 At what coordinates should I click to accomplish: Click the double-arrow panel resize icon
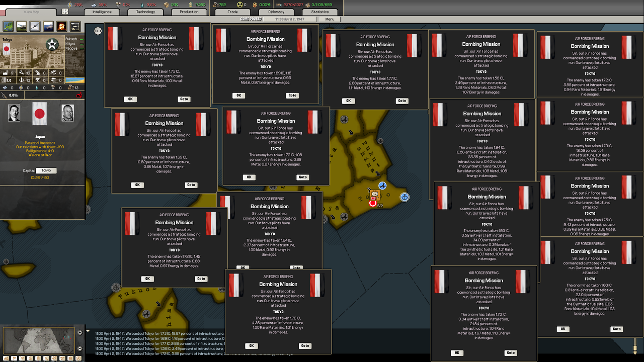(98, 31)
